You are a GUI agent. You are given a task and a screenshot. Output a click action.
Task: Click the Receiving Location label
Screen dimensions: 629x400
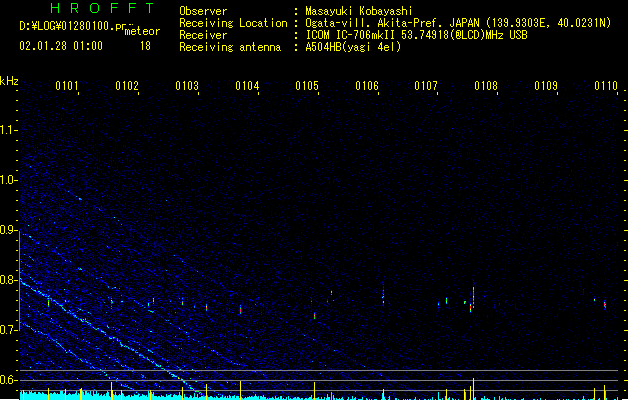click(233, 23)
